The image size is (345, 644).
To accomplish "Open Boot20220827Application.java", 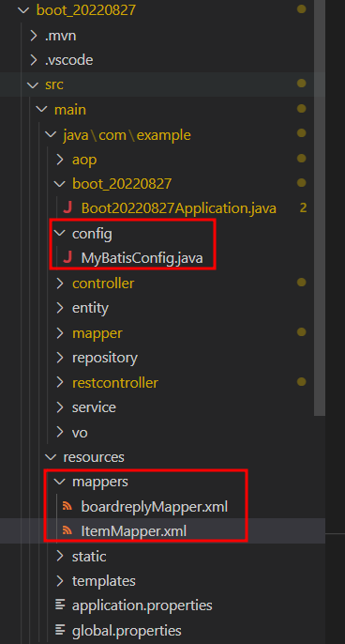I will [x=179, y=208].
